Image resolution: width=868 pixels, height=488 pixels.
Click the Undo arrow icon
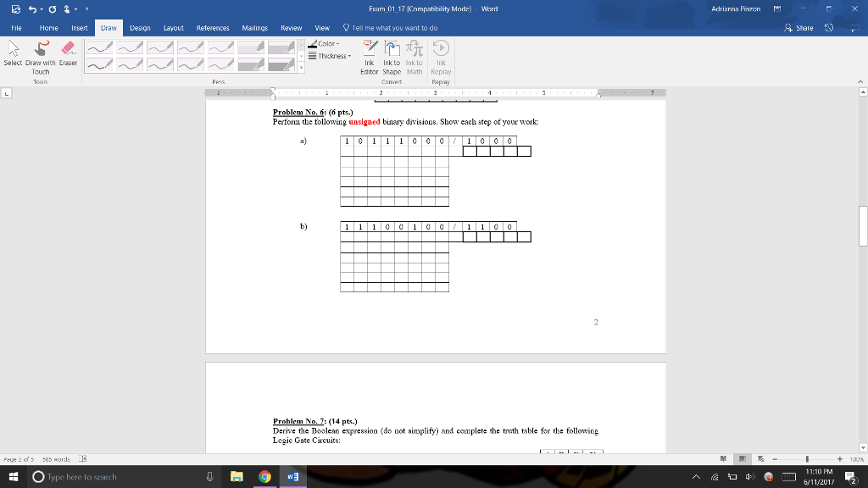[x=33, y=9]
